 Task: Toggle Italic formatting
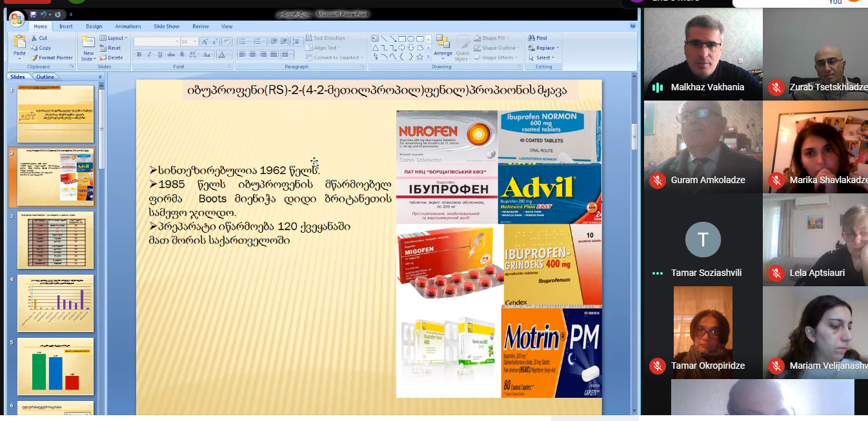click(x=149, y=54)
